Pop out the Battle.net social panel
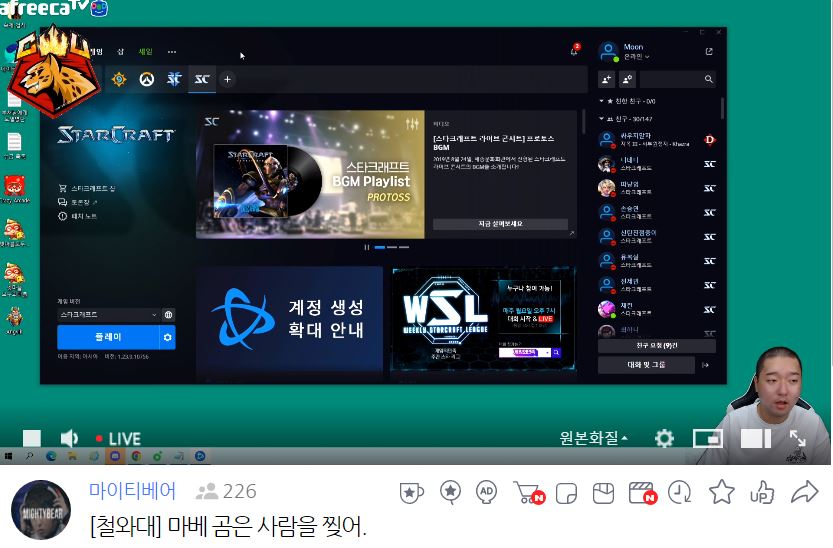This screenshot has height=548, width=833. 709,52
